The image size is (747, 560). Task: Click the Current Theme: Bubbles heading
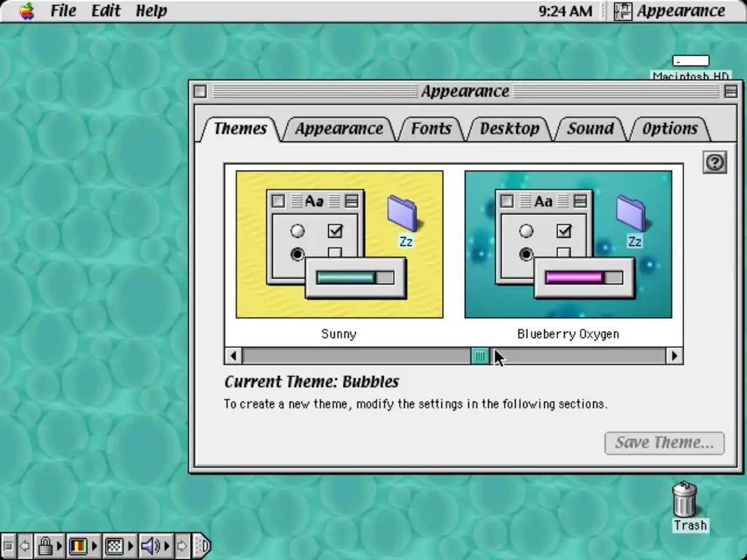[311, 381]
